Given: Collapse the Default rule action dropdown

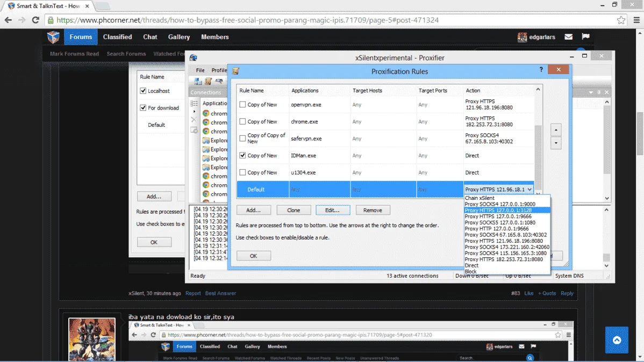Looking at the screenshot, I should click(529, 189).
